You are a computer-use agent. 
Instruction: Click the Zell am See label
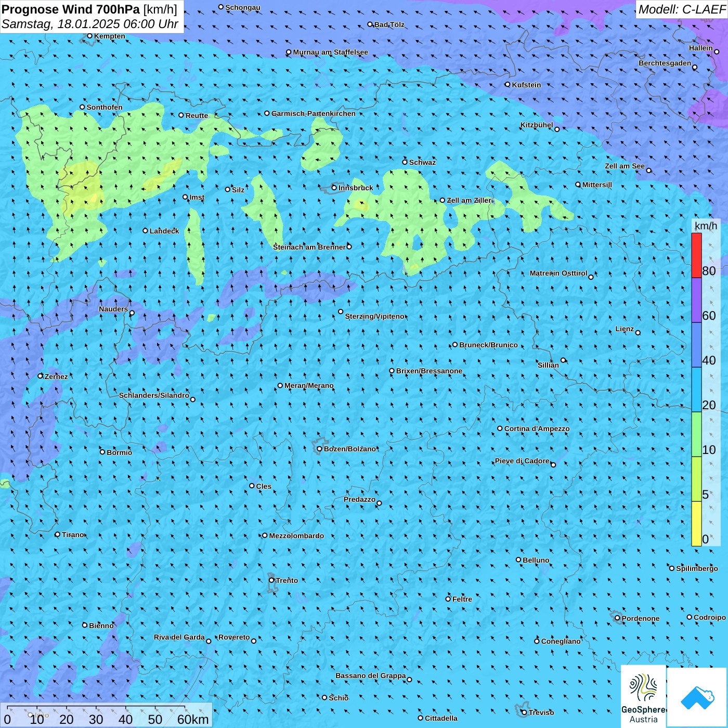625,166
